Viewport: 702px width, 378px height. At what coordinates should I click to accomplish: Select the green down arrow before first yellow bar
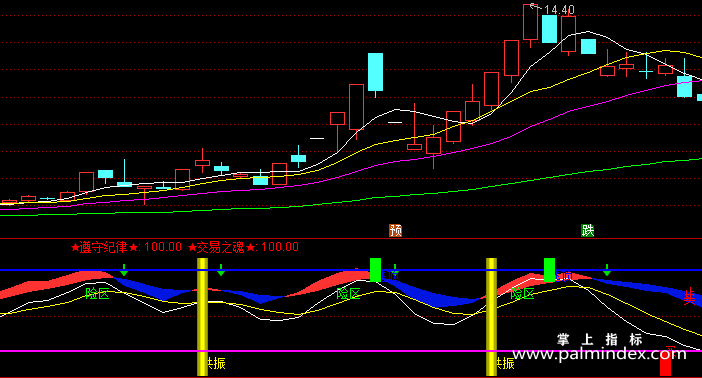(124, 270)
